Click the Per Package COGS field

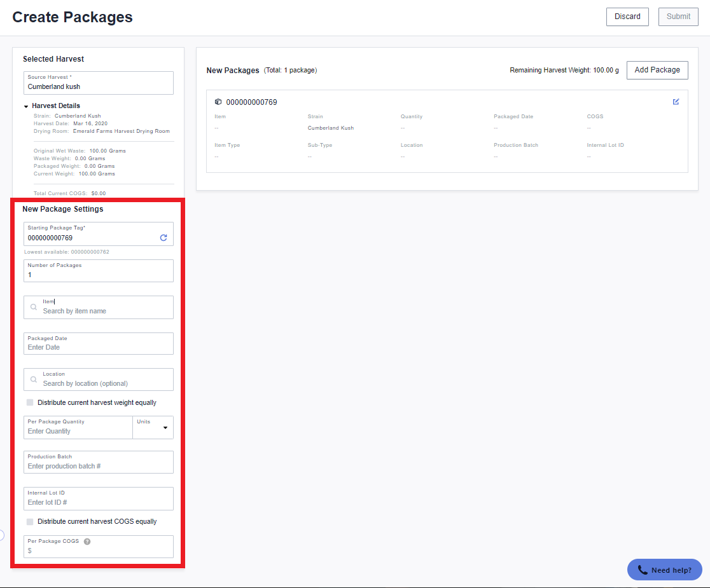point(99,547)
